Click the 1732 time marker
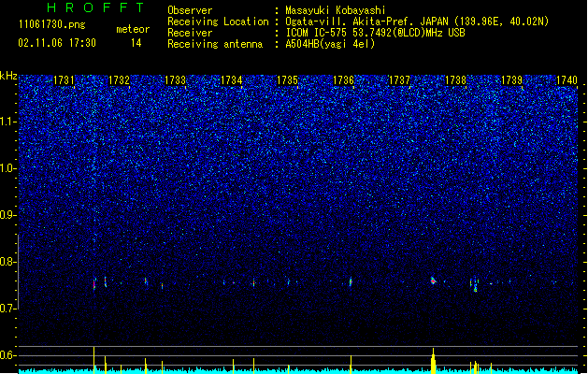The image size is (588, 374). coord(119,80)
